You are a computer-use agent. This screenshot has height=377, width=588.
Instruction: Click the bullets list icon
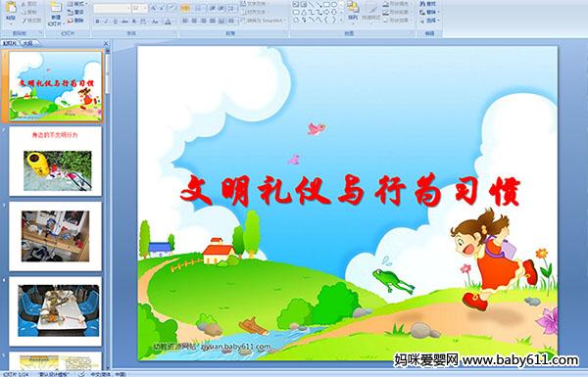click(185, 8)
